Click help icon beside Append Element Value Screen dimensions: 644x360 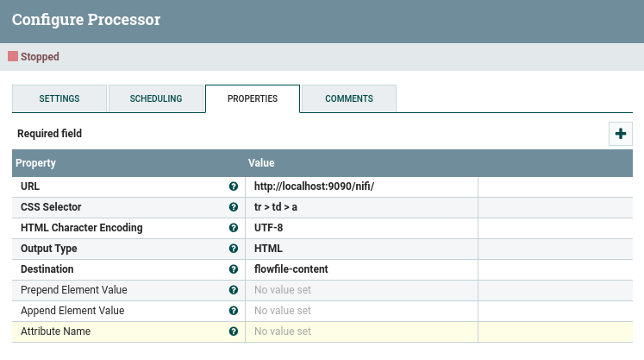click(234, 311)
